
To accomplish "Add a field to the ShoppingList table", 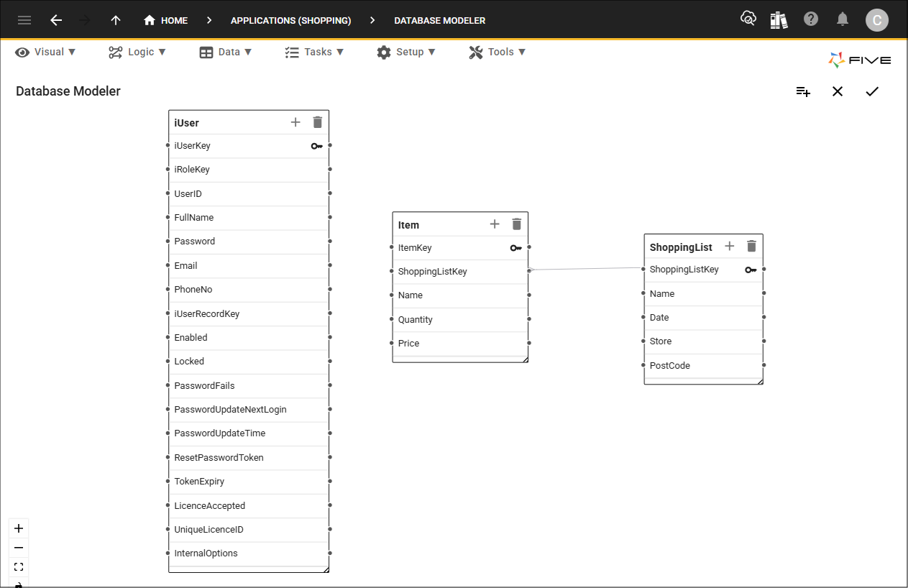I will tap(729, 246).
